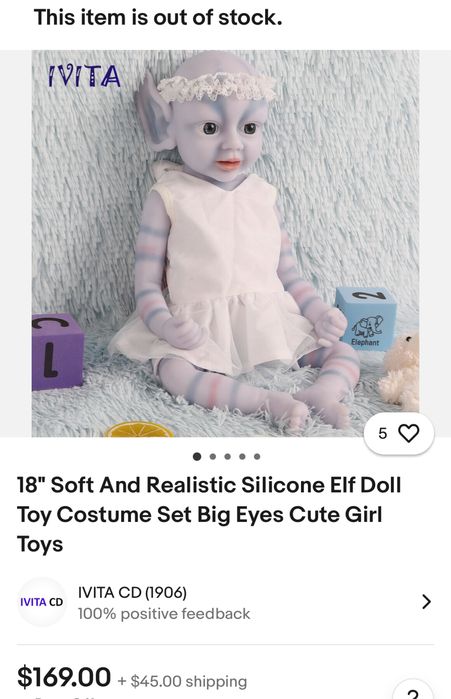Image resolution: width=451 pixels, height=699 pixels.
Task: Click the $169.00 price
Action: tap(64, 677)
